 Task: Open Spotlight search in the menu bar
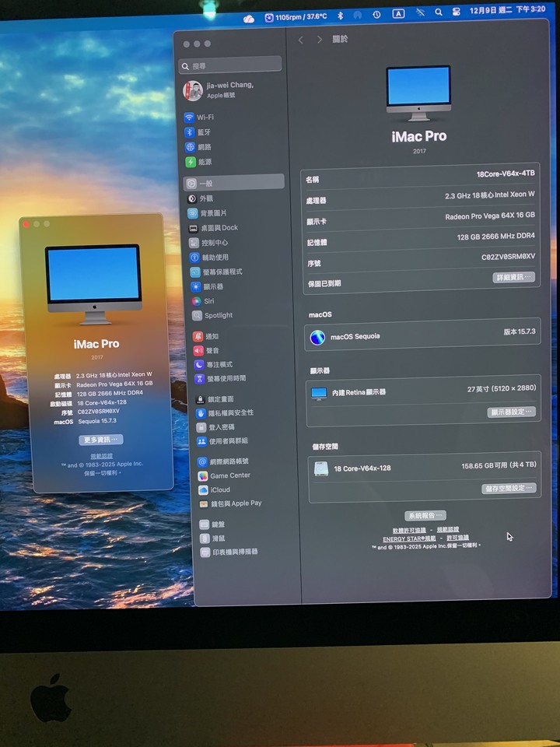coord(438,12)
